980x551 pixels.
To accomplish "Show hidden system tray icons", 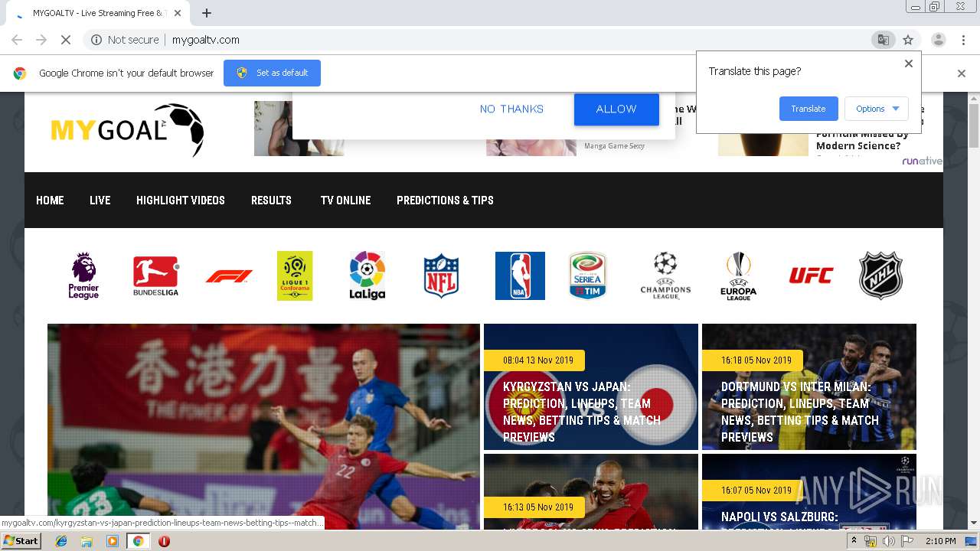I will click(854, 541).
